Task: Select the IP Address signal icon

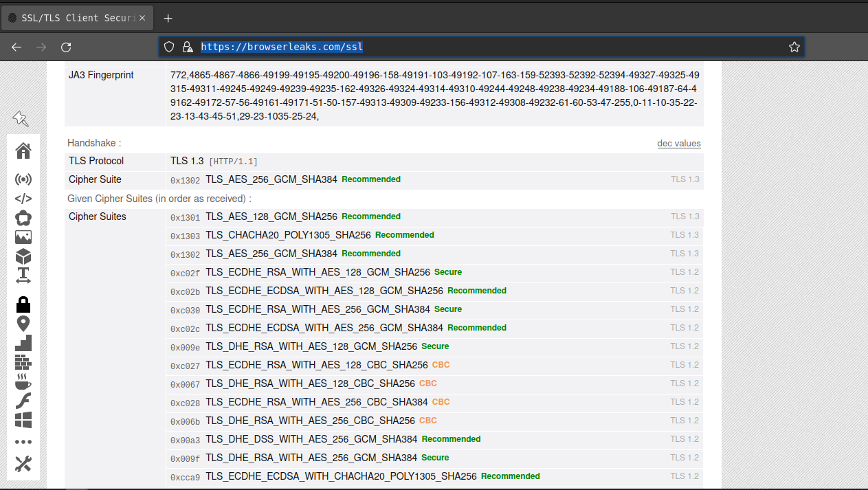Action: [23, 179]
